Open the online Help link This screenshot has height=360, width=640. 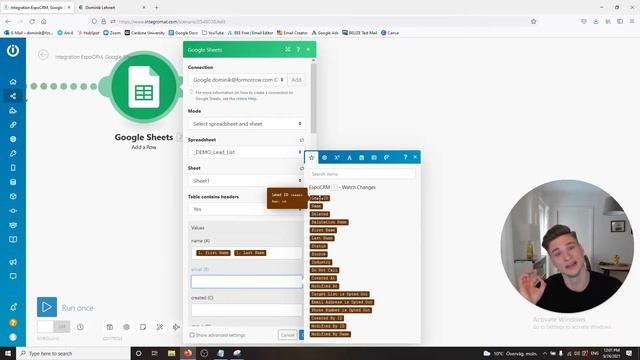246,99
